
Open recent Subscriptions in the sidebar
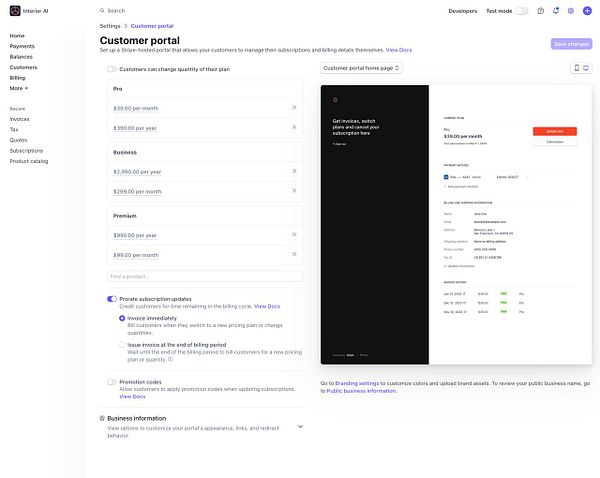click(x=26, y=150)
